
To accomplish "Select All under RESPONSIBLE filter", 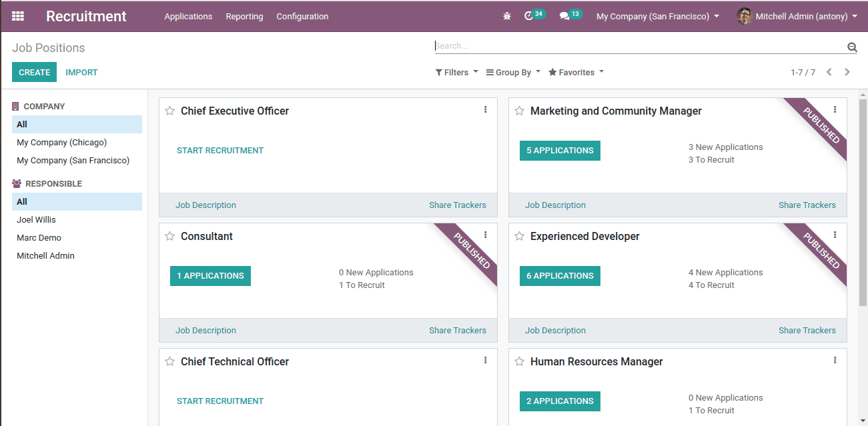I will click(x=77, y=202).
